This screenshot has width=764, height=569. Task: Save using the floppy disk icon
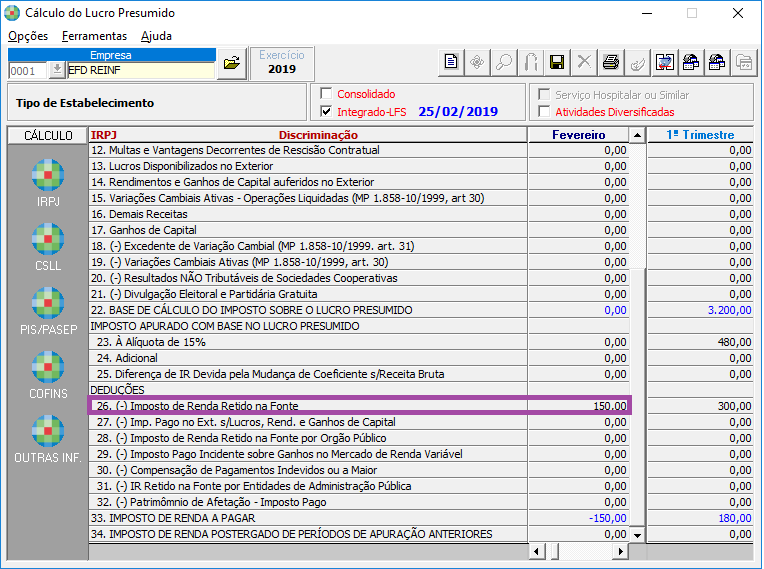pos(557,62)
